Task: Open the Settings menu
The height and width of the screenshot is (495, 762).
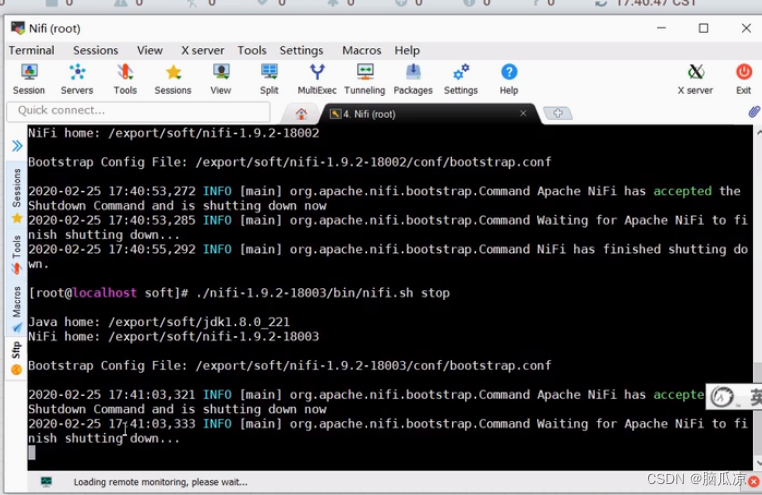Action: (x=301, y=51)
